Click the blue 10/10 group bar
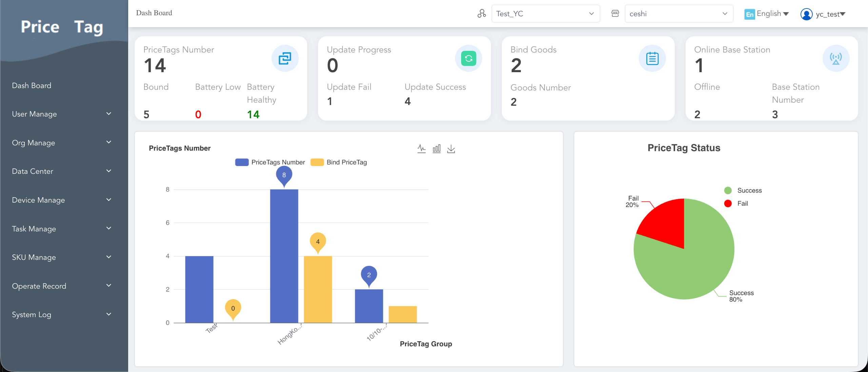The image size is (868, 372). click(x=369, y=306)
